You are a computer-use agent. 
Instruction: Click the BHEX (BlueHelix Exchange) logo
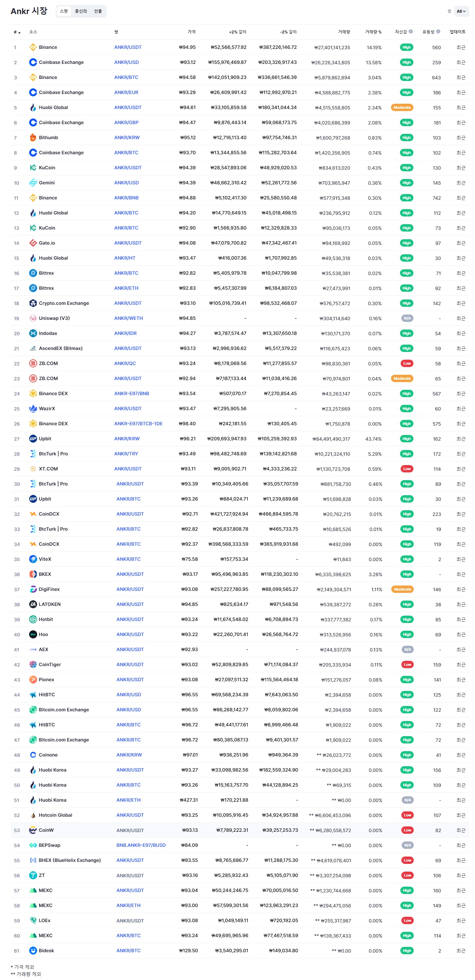tap(33, 860)
